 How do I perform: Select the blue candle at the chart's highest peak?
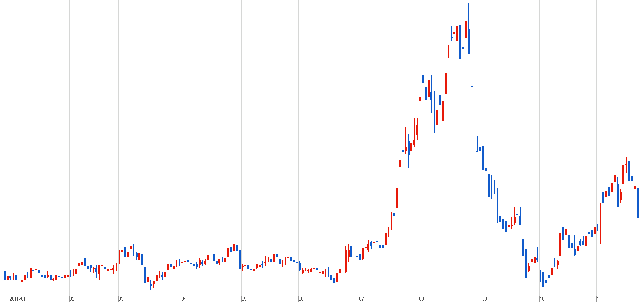coord(468,41)
